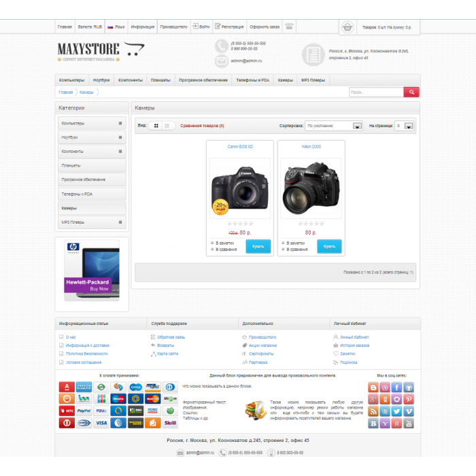476x476 pixels.
Task: Open the Twitter social icon
Action: coord(396,411)
